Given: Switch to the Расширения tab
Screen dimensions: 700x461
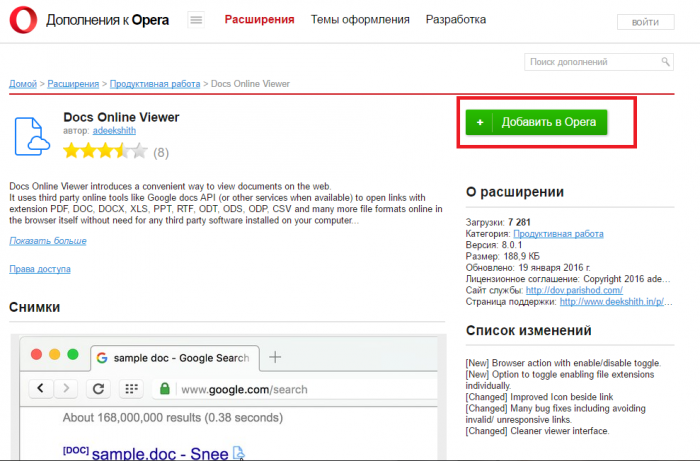Looking at the screenshot, I should coord(259,19).
